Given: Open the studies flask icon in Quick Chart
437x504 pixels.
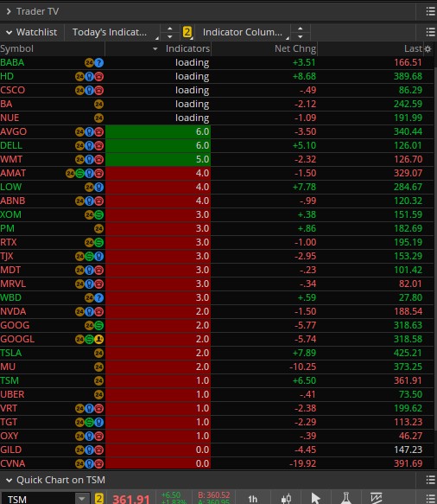Looking at the screenshot, I should point(345,498).
